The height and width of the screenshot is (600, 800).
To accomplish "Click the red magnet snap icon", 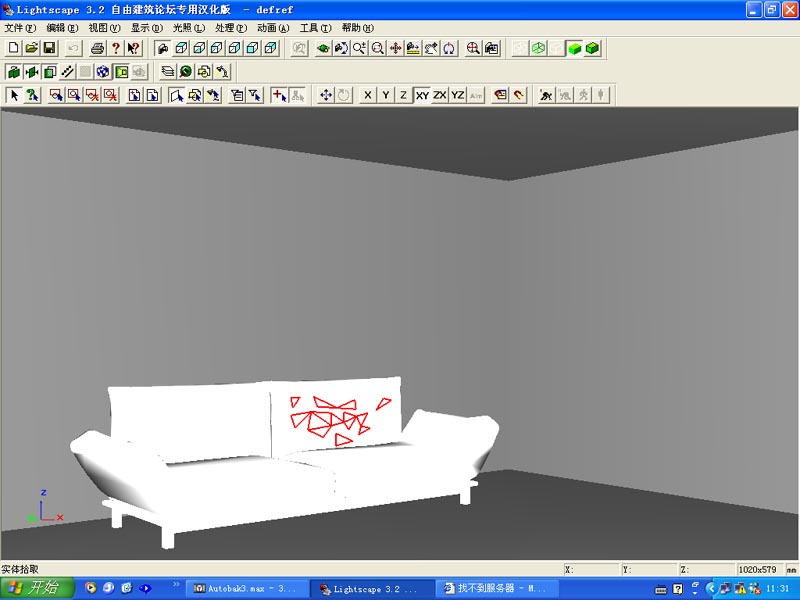I will pos(518,95).
